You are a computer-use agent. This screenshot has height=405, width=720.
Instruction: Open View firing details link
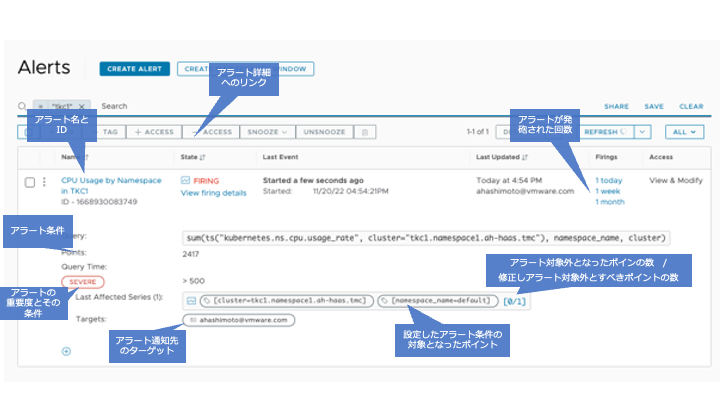point(214,193)
